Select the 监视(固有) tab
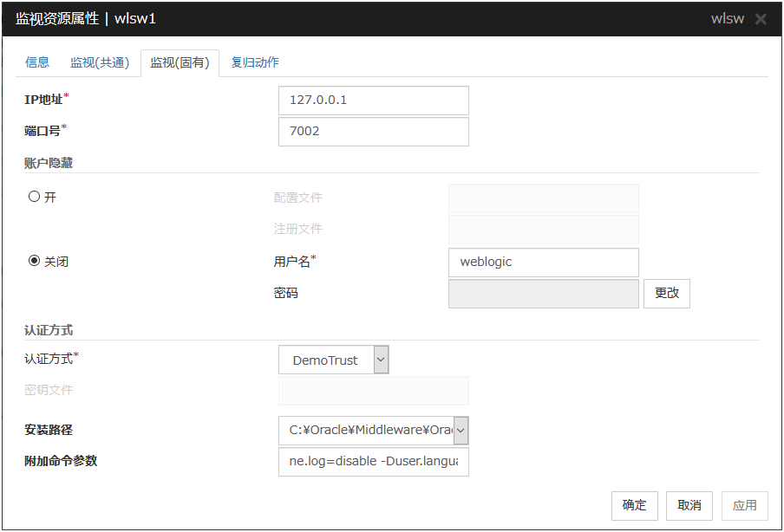Viewport: 784px width, 532px height. [180, 62]
